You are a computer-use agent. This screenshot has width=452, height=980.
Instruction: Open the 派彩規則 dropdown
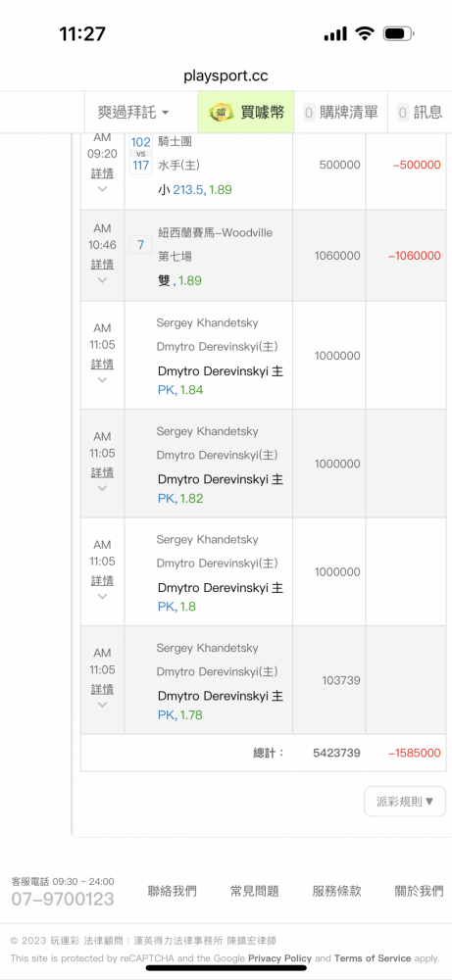coord(405,802)
